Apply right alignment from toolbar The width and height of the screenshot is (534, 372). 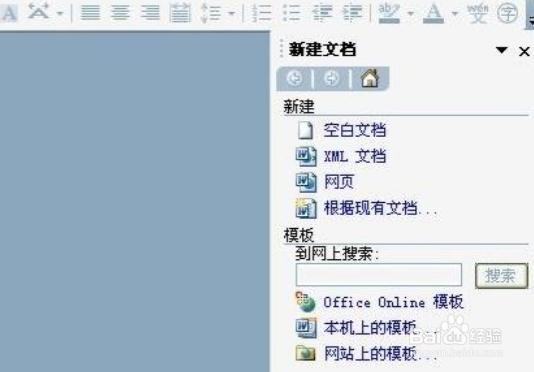coord(150,13)
